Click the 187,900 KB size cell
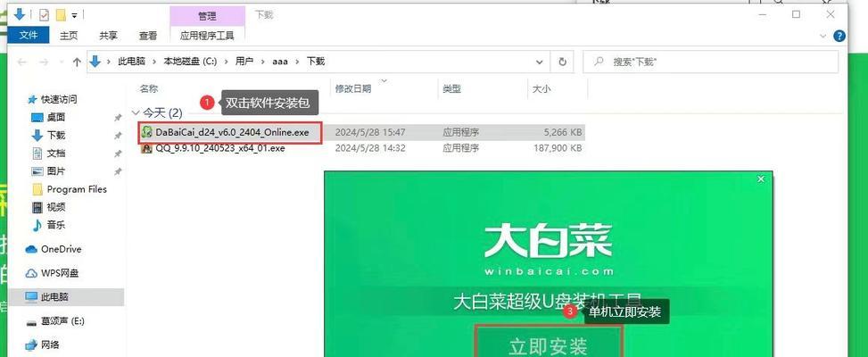868x357 pixels. coord(556,148)
